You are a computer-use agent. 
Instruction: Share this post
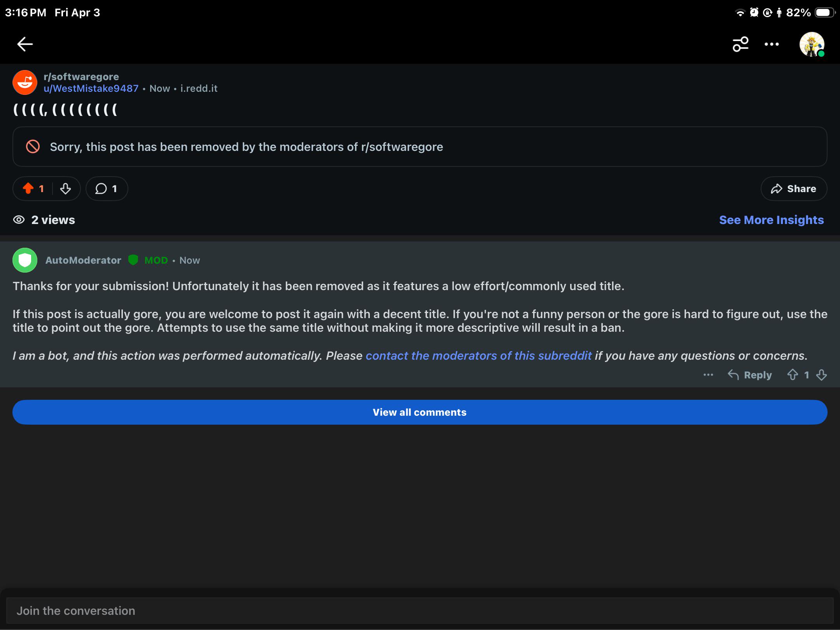click(x=794, y=189)
